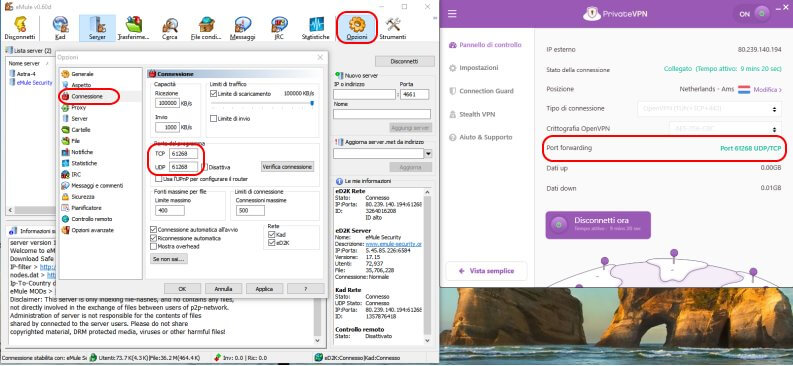Viewport: 793px width, 366px height.
Task: Click OK in the Opzioni dialog
Action: click(183, 289)
